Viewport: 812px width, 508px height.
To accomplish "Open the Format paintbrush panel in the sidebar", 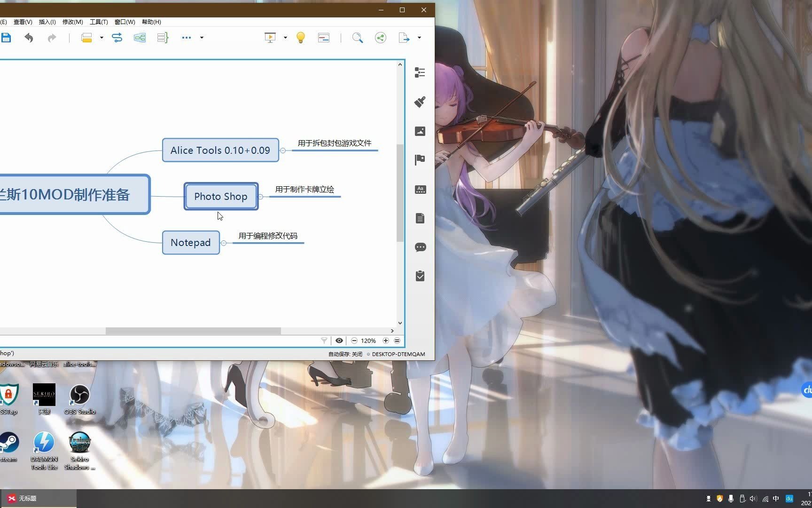I will [x=420, y=102].
